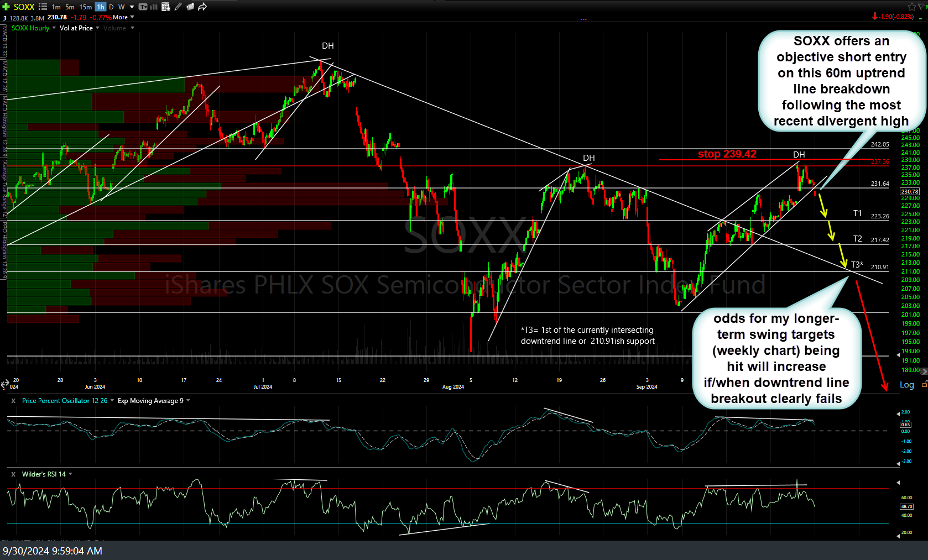
Task: Open the More dropdown in quote bar
Action: click(123, 17)
